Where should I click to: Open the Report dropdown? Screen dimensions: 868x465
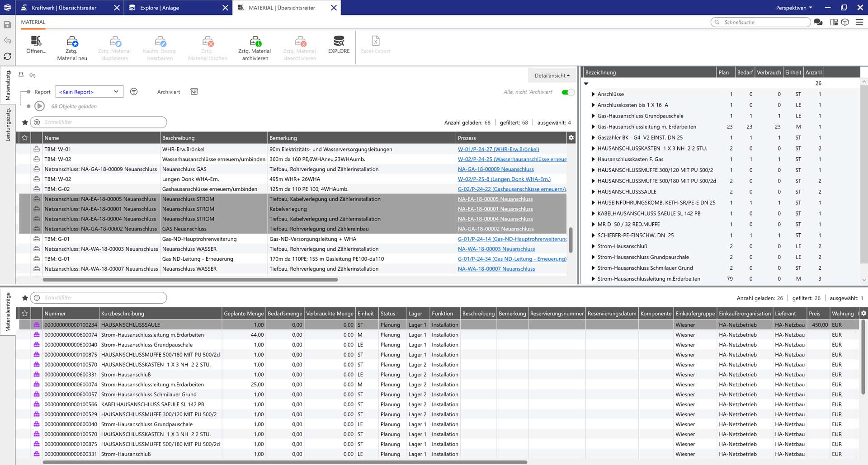(x=89, y=92)
